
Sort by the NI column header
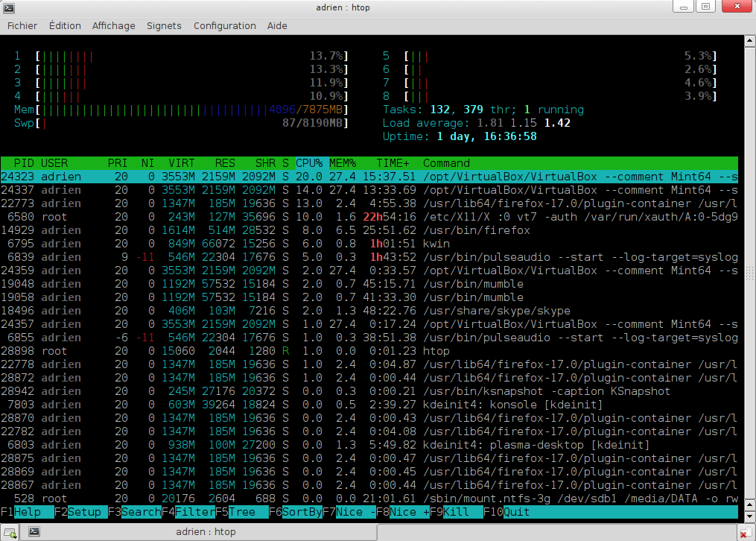(148, 163)
